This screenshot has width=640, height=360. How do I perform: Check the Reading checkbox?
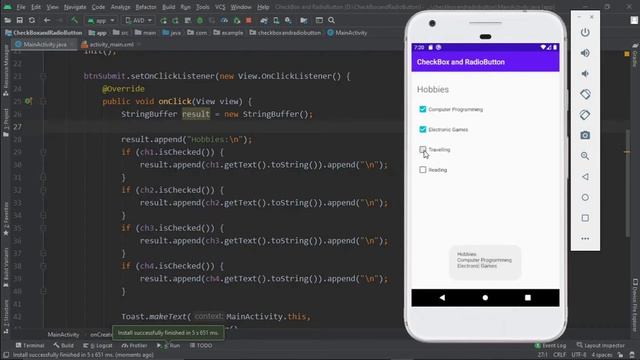click(x=422, y=170)
